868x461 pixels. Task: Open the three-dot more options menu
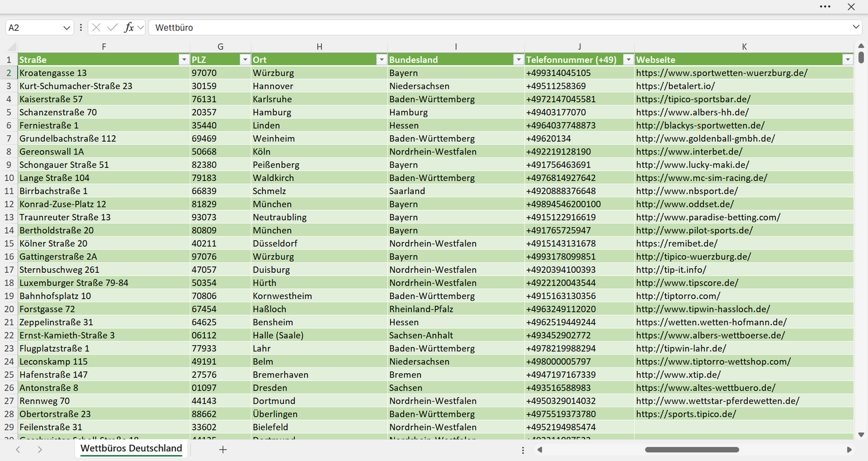825,7
